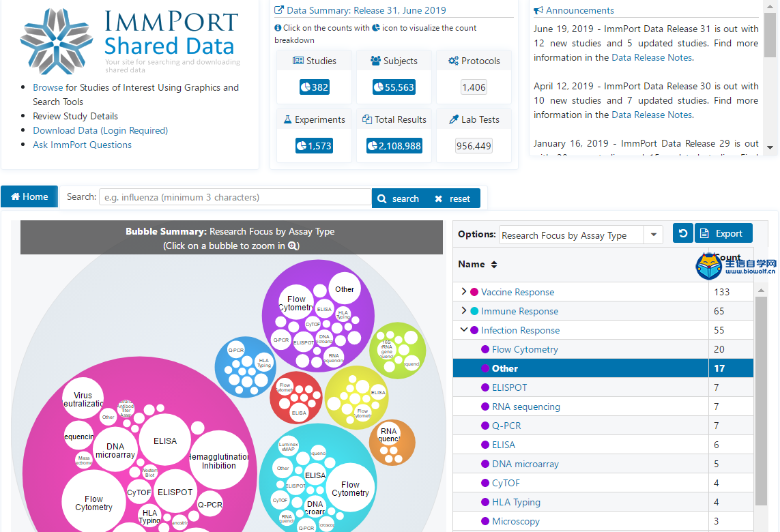
Task: Sort the table by the Name column
Action: (x=478, y=264)
